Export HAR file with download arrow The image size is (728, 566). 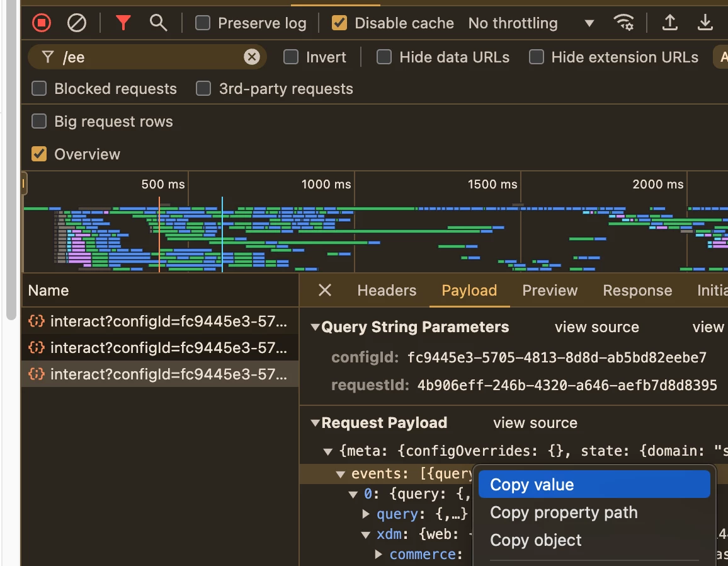[x=705, y=22]
